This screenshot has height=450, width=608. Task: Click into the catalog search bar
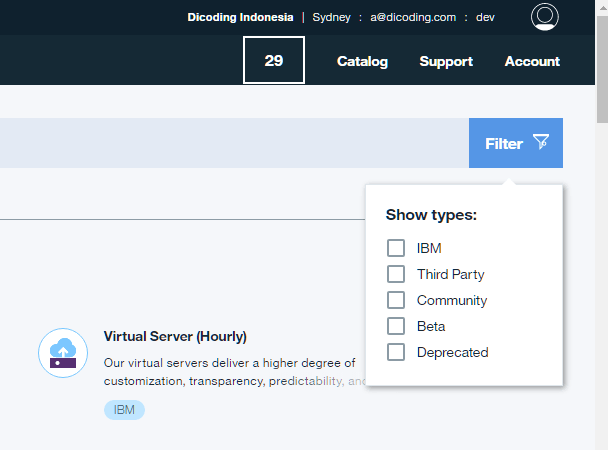(x=230, y=143)
